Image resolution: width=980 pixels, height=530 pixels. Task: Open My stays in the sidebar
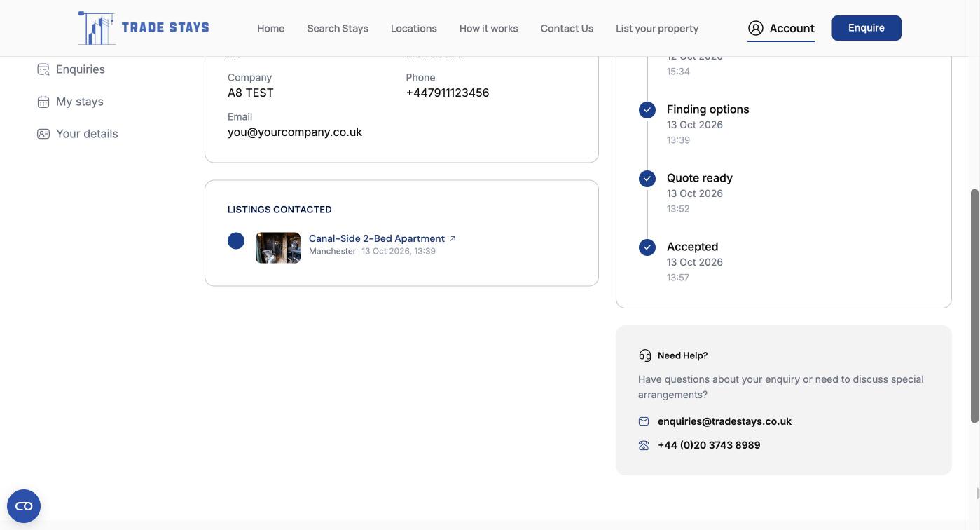pyautogui.click(x=80, y=102)
